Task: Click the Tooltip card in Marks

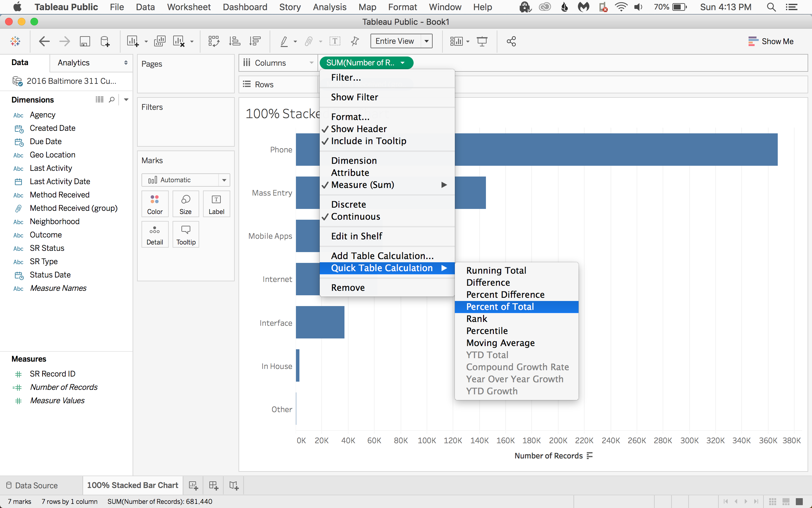Action: point(186,235)
